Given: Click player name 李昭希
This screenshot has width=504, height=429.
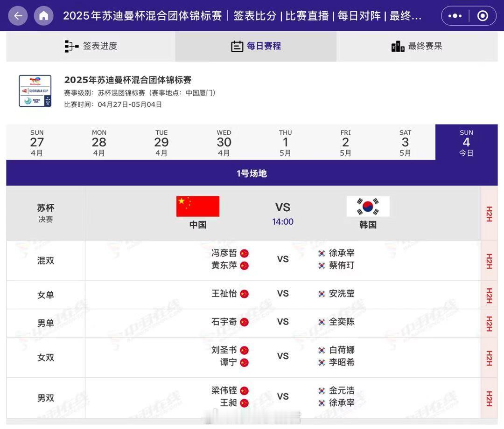Looking at the screenshot, I should (x=342, y=362).
